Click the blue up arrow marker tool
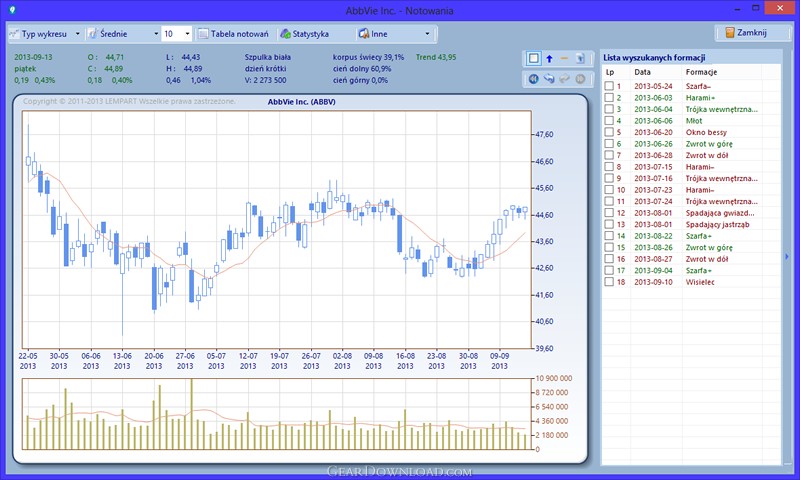Viewport: 800px width, 480px height. click(549, 59)
